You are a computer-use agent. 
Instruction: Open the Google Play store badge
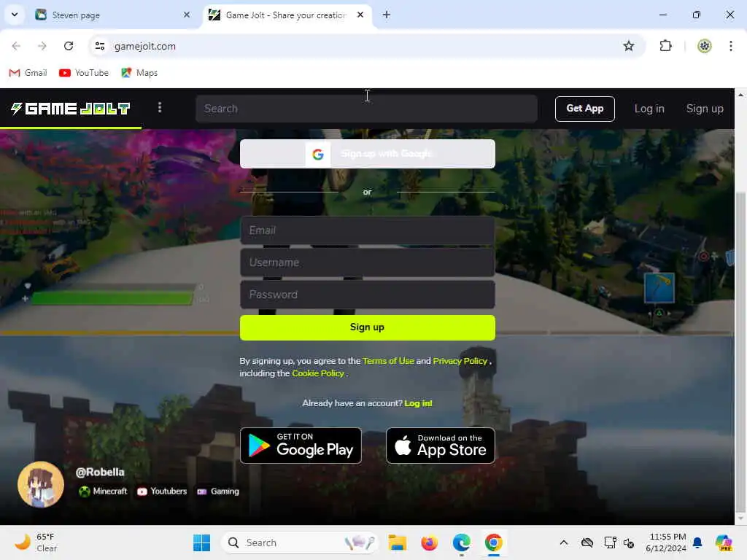pos(301,446)
